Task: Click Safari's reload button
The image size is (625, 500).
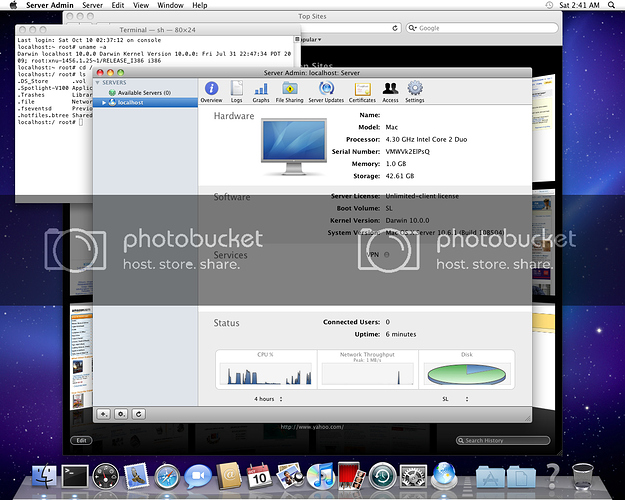Action: point(395,28)
